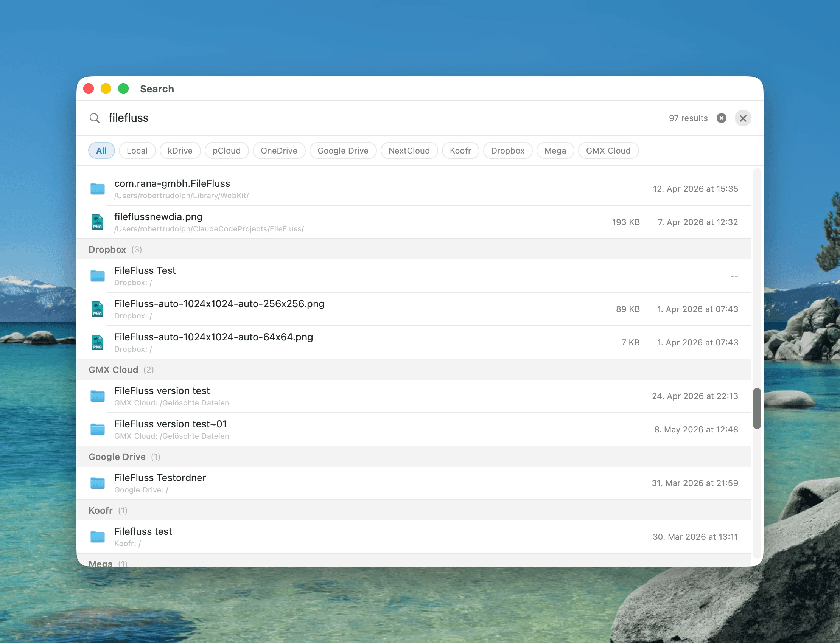
Task: Click the magnifying glass search icon
Action: [95, 118]
